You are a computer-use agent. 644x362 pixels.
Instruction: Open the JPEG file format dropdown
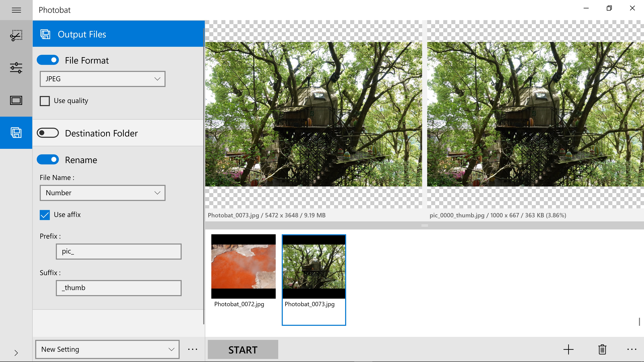(102, 79)
